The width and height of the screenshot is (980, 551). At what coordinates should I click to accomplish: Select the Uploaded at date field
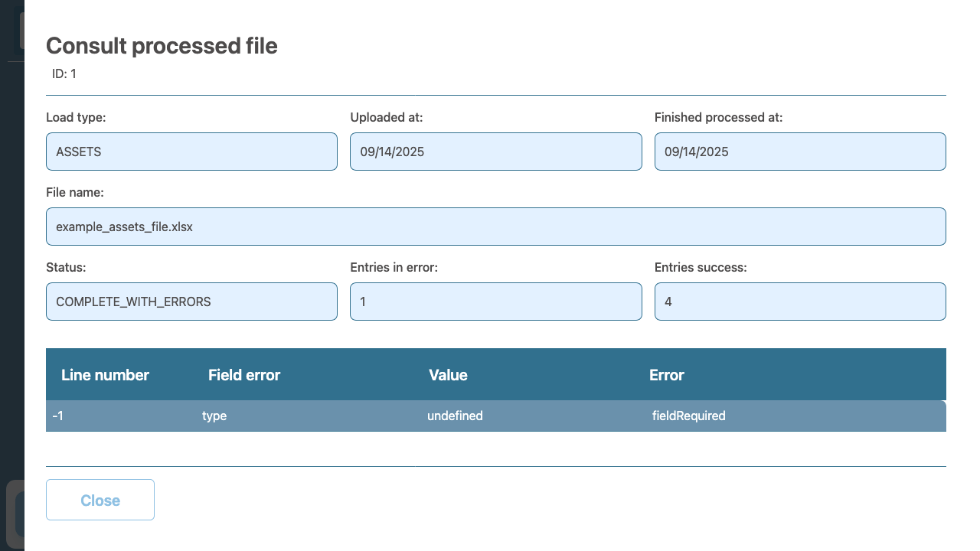[495, 152]
